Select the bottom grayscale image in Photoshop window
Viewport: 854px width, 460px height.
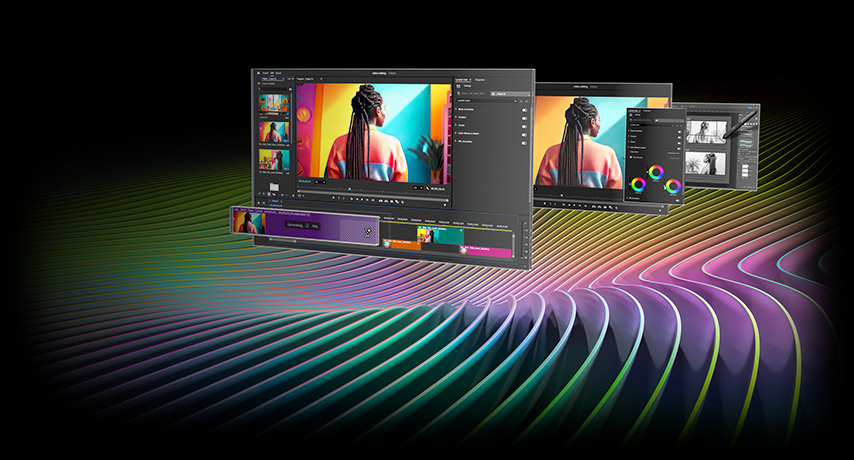point(706,164)
